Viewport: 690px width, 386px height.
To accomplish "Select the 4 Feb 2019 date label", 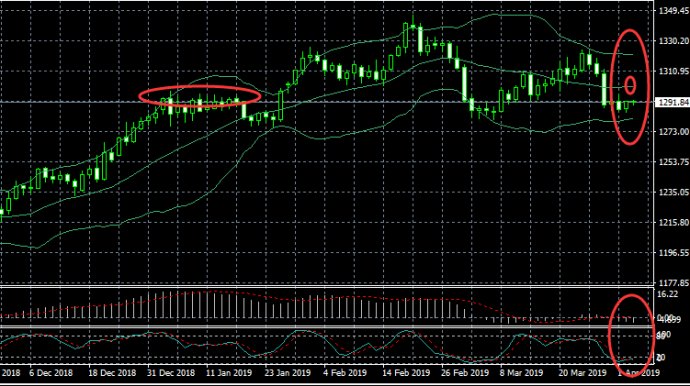I will pyautogui.click(x=345, y=373).
